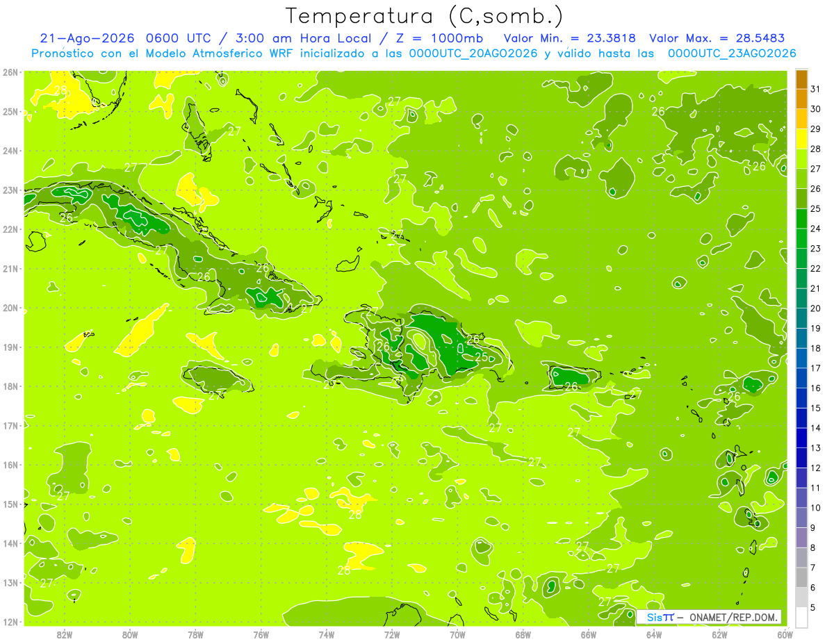834x644 pixels.
Task: Click the '23N' latitude axis label
Action: tap(10, 190)
